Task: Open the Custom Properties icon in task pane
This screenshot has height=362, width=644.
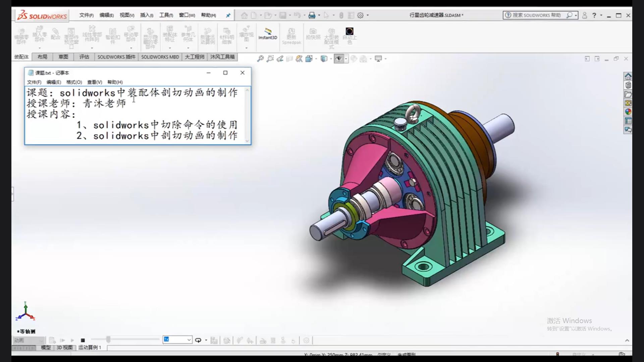Action: pos(628,121)
